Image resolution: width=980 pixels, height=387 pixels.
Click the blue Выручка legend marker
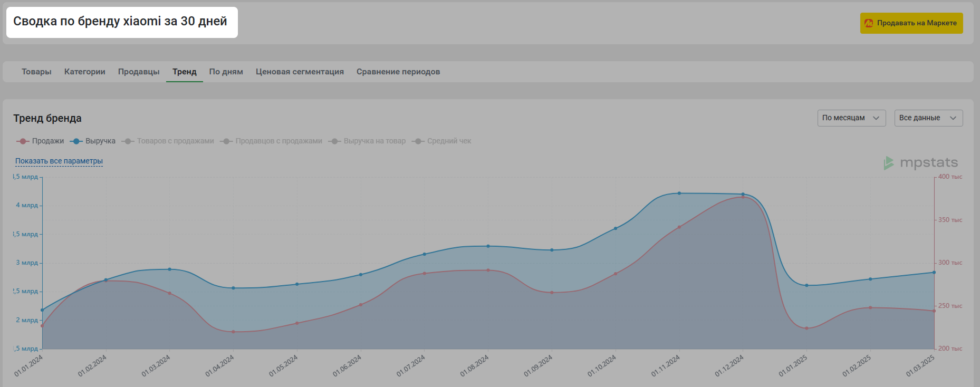[x=76, y=141]
